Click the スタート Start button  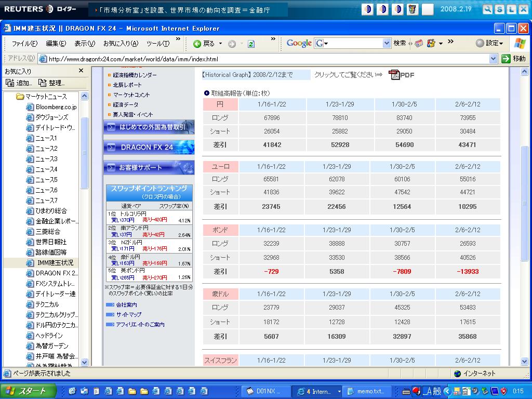(28, 391)
